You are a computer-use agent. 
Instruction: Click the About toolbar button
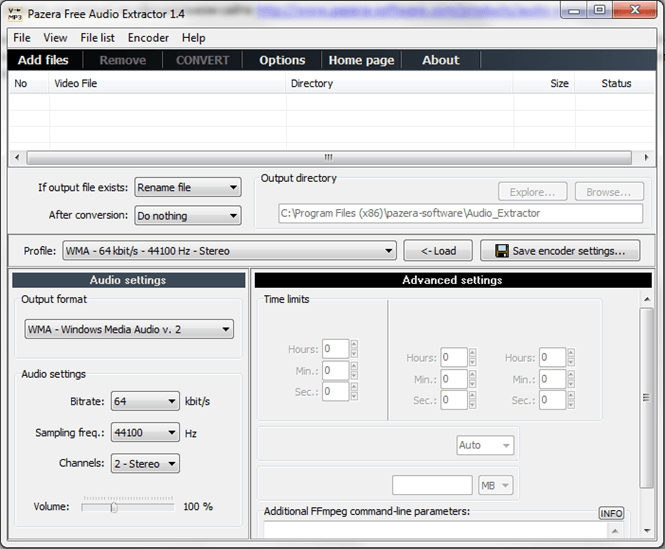(x=441, y=60)
